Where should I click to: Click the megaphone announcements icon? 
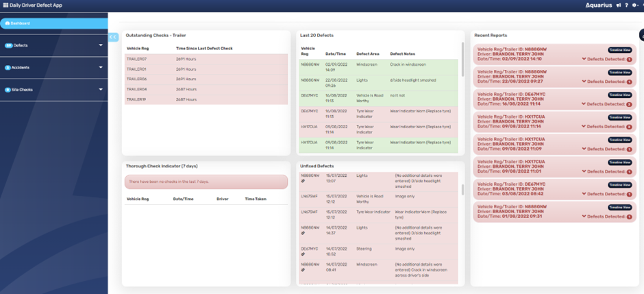click(x=618, y=5)
